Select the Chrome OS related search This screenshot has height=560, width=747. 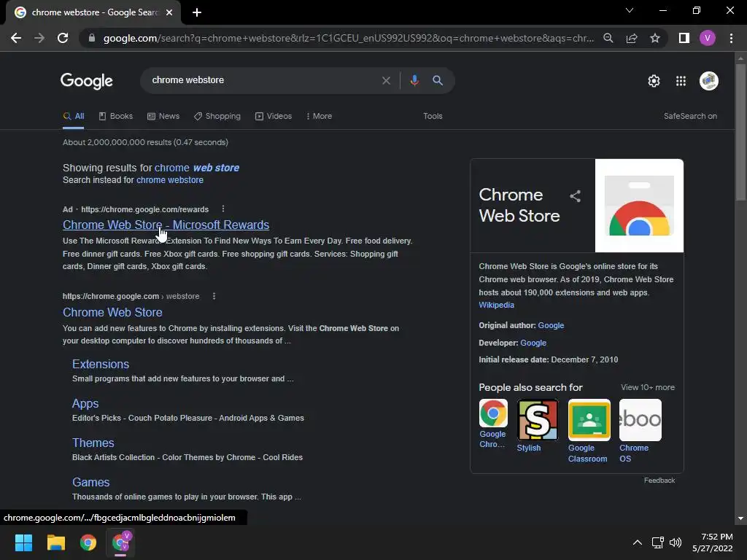click(640, 431)
